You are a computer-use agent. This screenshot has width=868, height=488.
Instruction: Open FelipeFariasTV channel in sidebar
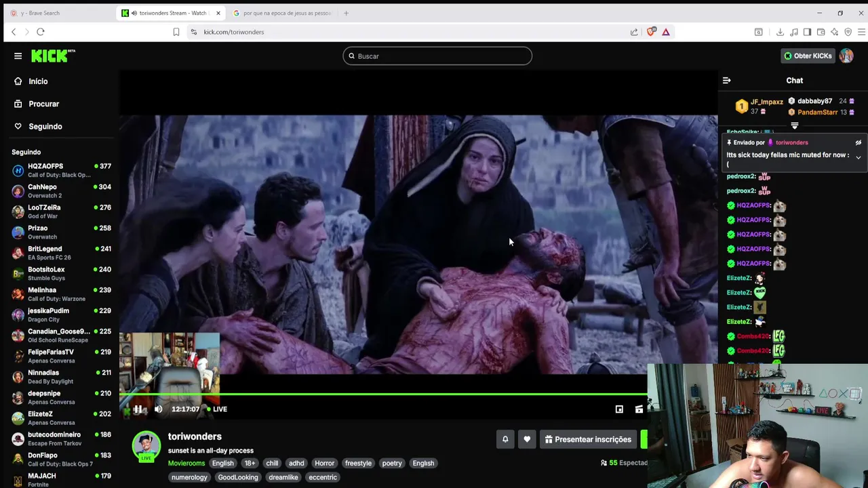(61, 357)
